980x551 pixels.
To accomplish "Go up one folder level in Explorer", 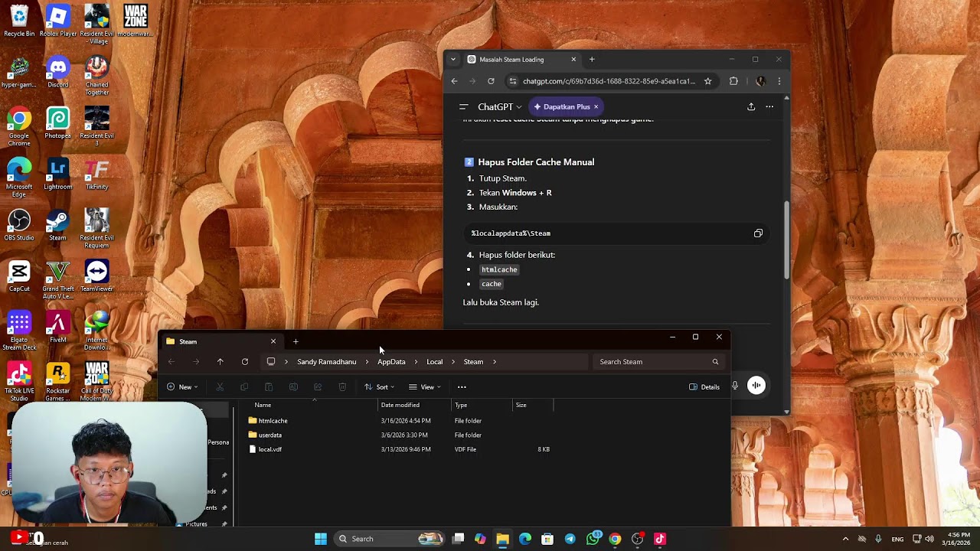I will [x=220, y=362].
